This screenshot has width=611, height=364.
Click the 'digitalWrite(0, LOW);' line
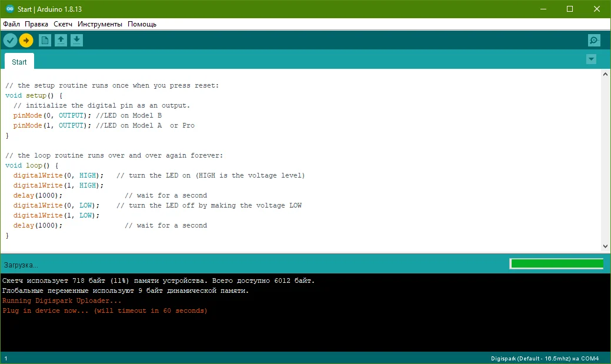56,205
